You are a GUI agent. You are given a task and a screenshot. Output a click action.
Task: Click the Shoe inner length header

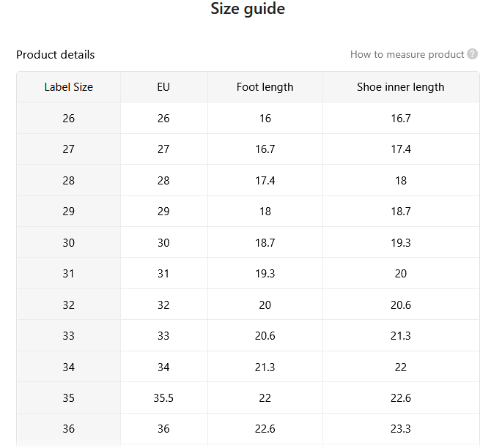401,87
